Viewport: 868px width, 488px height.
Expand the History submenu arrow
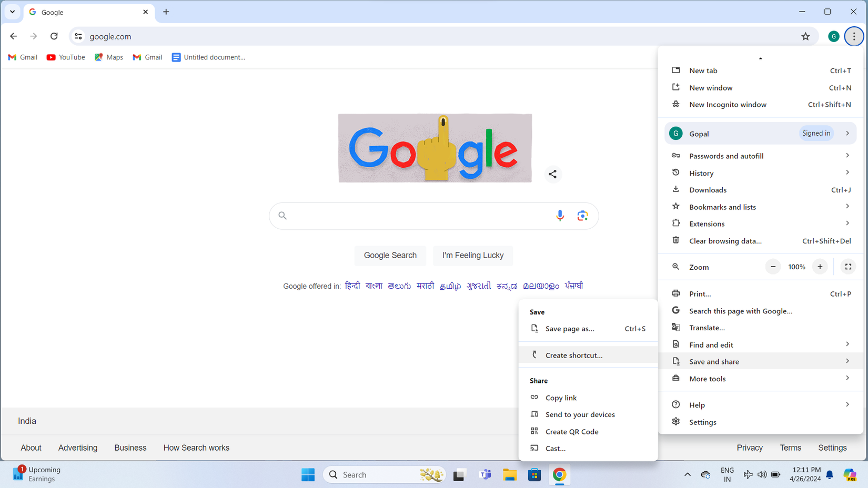pyautogui.click(x=847, y=172)
